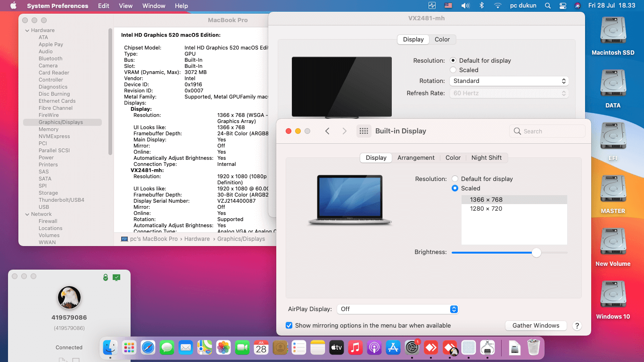644x362 pixels.
Task: Open the Rotation dropdown set to Standard
Action: (x=509, y=81)
